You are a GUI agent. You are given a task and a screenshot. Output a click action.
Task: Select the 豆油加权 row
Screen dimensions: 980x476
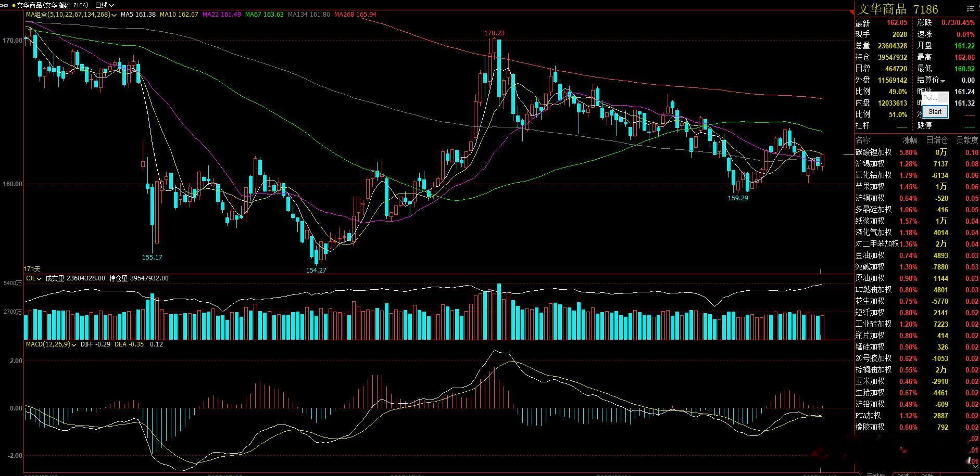[917, 255]
